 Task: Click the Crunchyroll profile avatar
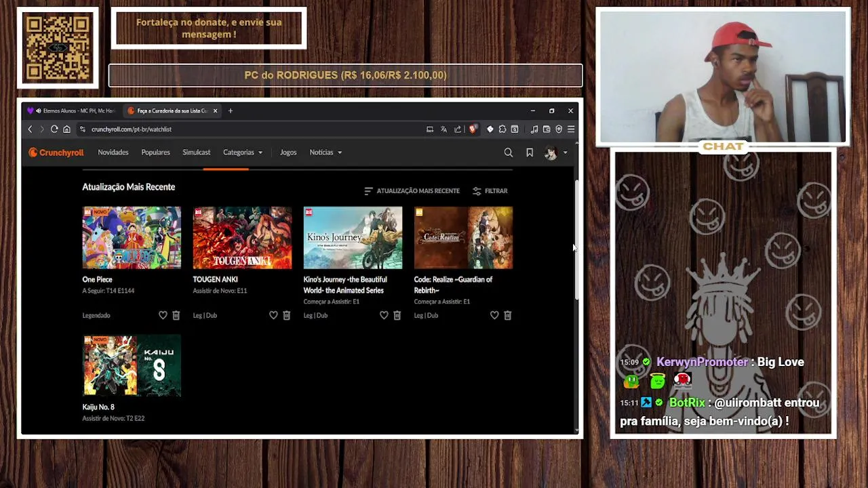551,153
